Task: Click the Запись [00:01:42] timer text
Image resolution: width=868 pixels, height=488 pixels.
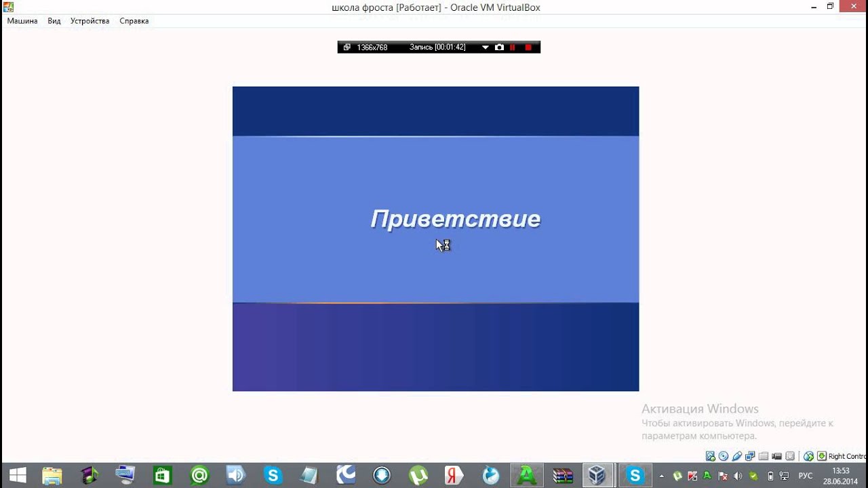Action: tap(437, 47)
